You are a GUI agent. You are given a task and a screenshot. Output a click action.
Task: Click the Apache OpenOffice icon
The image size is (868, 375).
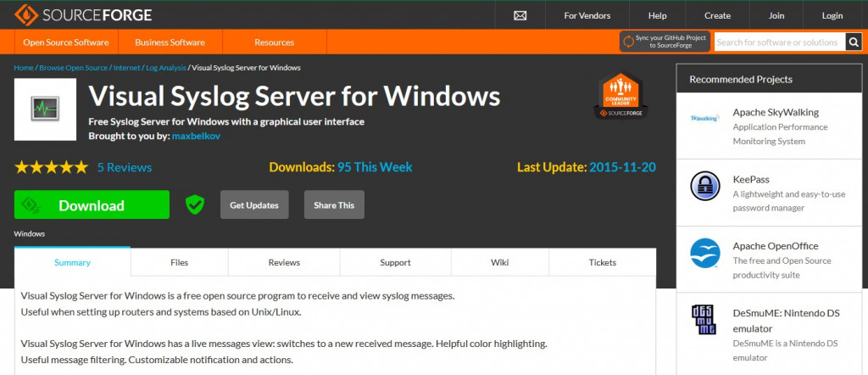pos(704,253)
